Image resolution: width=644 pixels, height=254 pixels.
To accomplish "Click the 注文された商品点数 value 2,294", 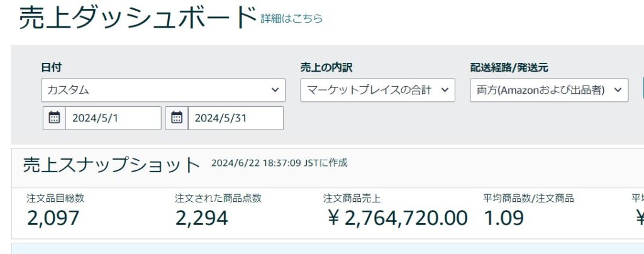I will [201, 218].
